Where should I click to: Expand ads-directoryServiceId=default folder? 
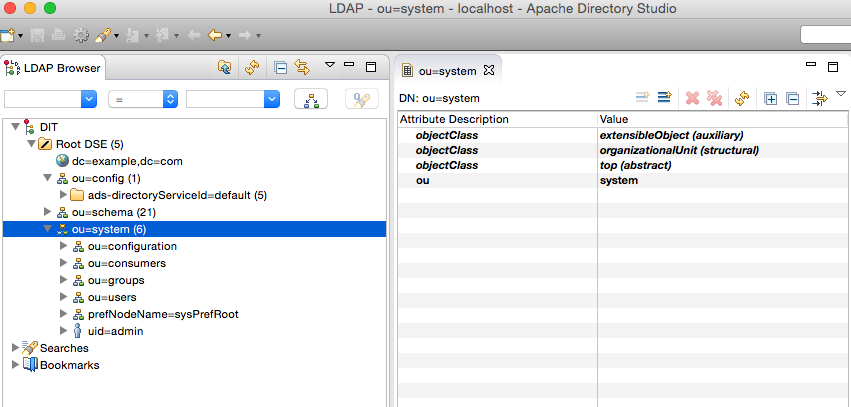point(63,195)
